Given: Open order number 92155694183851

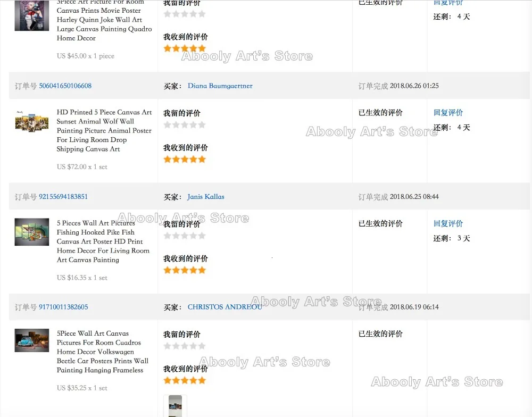Looking at the screenshot, I should tap(63, 196).
